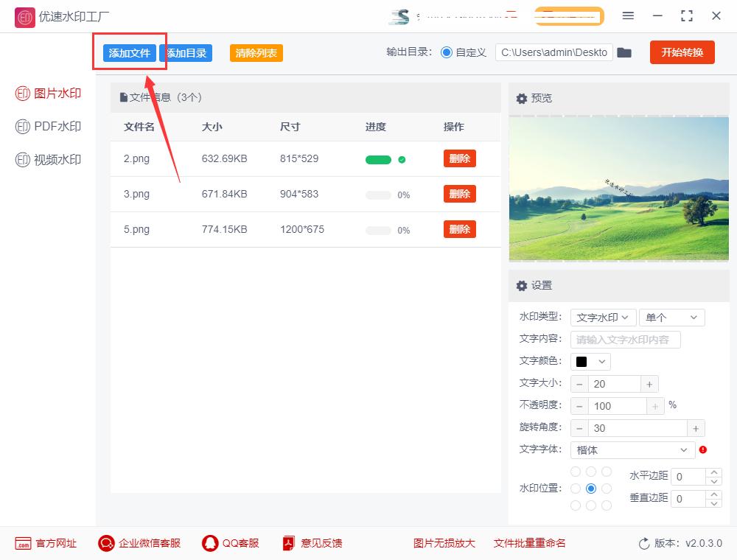Viewport: 737px width, 560px height.
Task: Click the 官方网址 website icon
Action: click(x=46, y=543)
